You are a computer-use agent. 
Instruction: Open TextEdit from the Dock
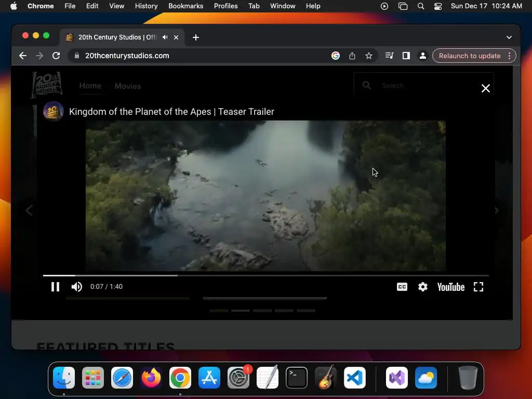pyautogui.click(x=268, y=378)
